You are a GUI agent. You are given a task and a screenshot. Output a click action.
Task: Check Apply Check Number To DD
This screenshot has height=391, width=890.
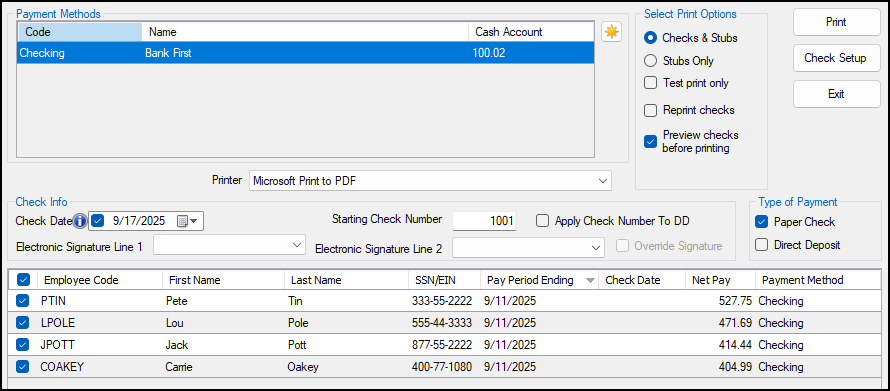tap(543, 221)
